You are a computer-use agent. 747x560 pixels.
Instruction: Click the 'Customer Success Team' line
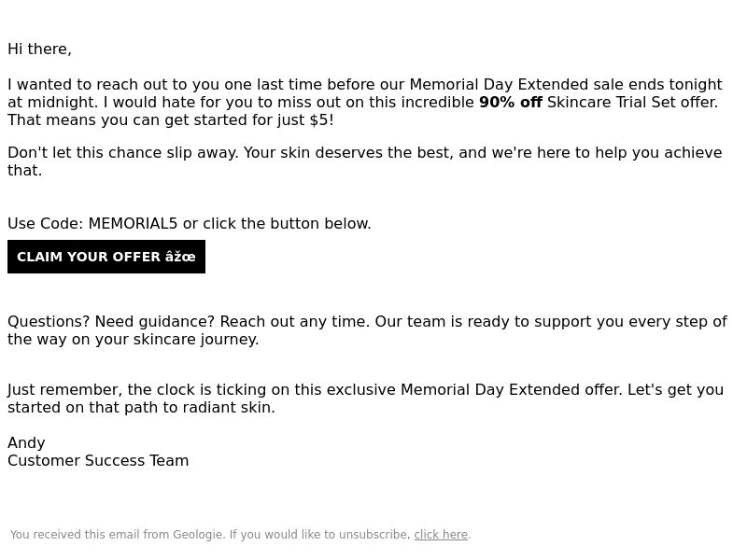click(98, 461)
